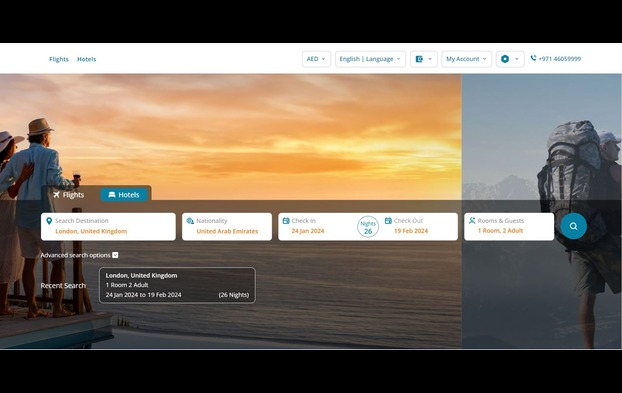This screenshot has width=622, height=393.
Task: Click the Check In calendar icon
Action: click(x=286, y=220)
